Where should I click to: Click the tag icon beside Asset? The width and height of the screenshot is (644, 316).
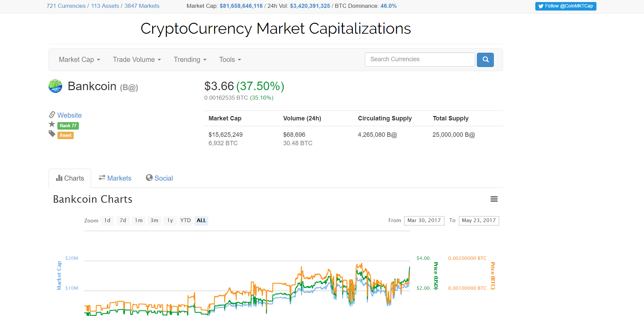pyautogui.click(x=52, y=134)
